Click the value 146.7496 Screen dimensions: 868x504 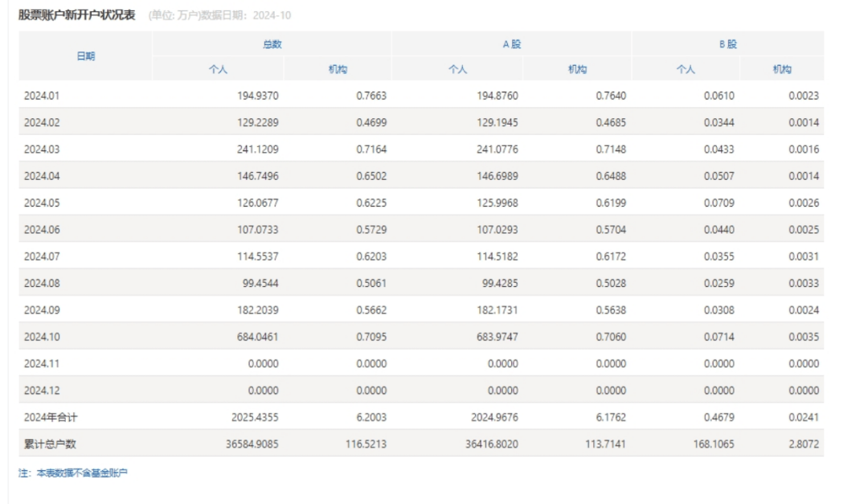pos(258,176)
